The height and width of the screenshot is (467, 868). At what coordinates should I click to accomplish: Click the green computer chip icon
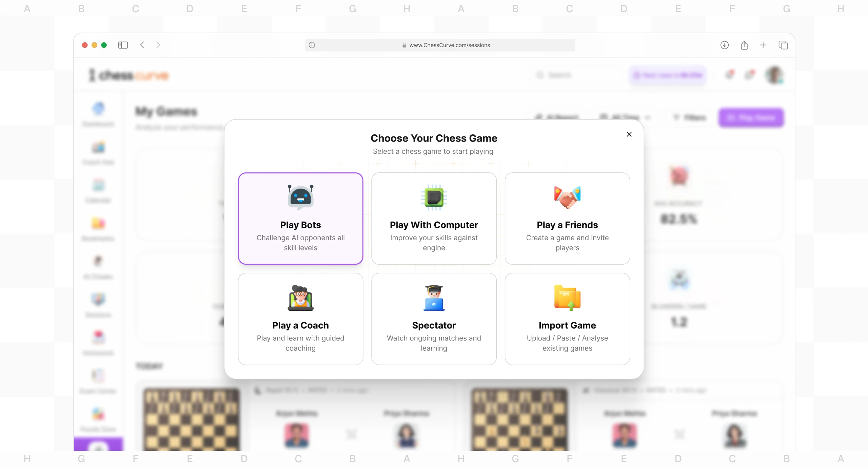[434, 197]
